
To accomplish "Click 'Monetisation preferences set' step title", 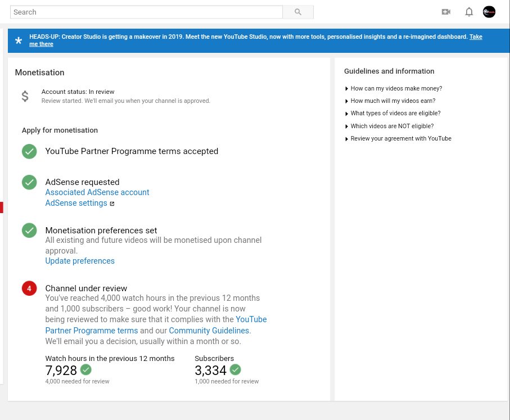I will click(x=101, y=231).
